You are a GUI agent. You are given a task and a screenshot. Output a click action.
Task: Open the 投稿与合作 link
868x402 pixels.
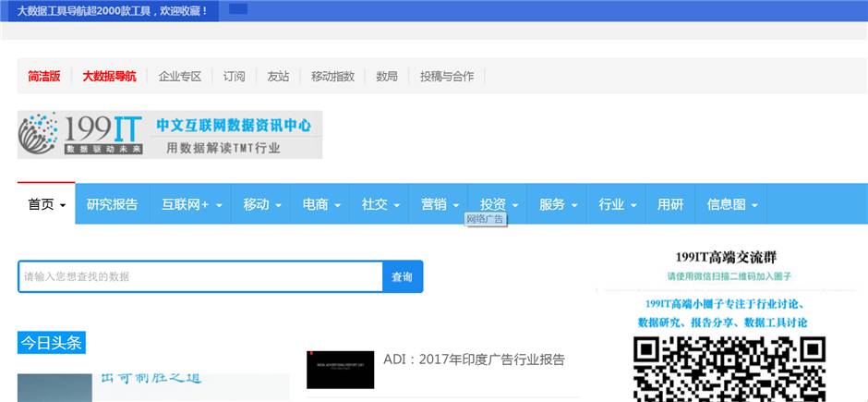tap(447, 77)
